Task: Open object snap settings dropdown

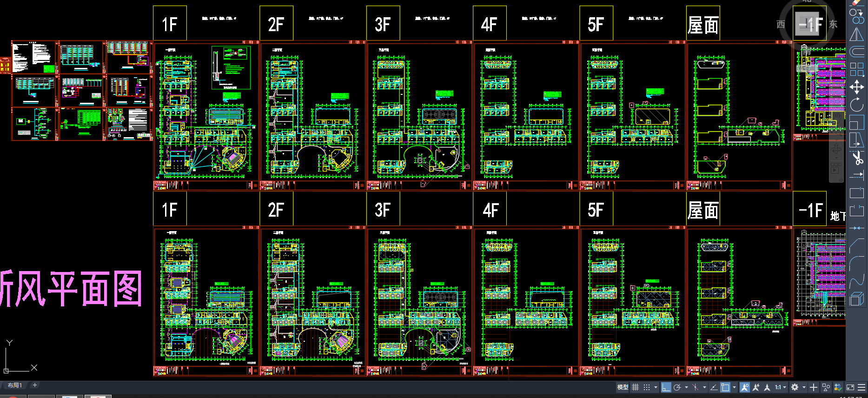Action: click(x=734, y=387)
